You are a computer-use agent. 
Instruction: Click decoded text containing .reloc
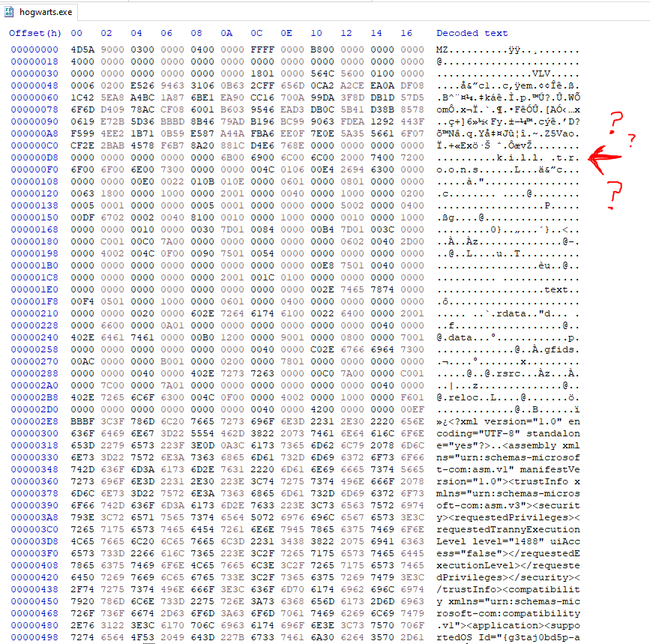(x=508, y=398)
